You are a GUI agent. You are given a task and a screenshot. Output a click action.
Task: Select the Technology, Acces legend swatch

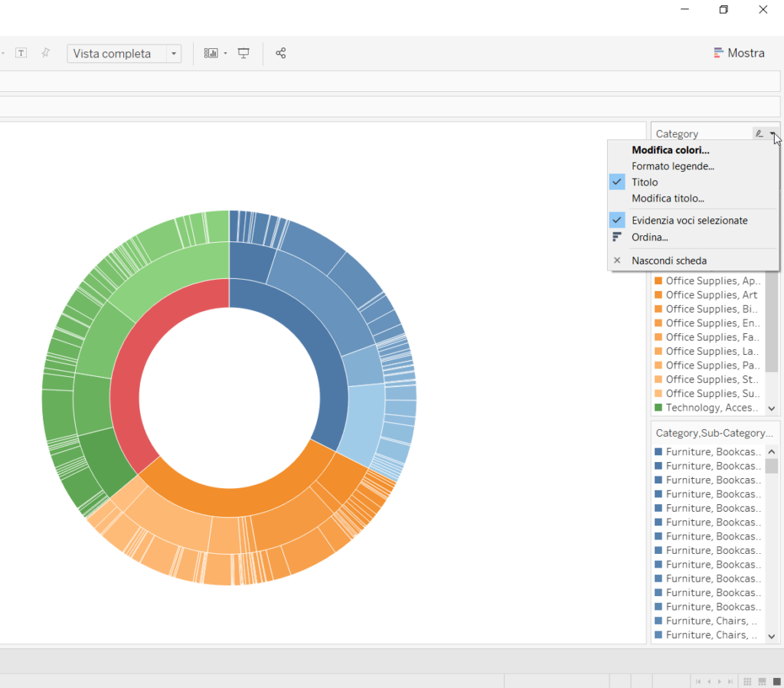pos(708,407)
